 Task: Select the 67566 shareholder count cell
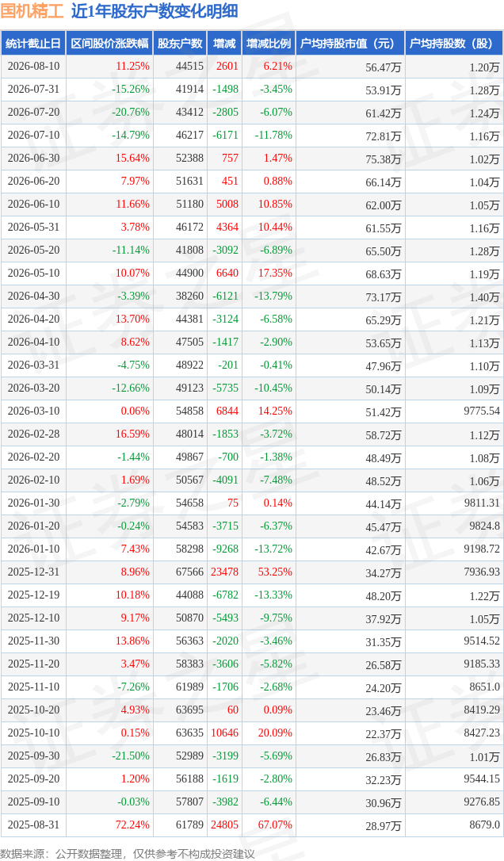click(x=189, y=572)
